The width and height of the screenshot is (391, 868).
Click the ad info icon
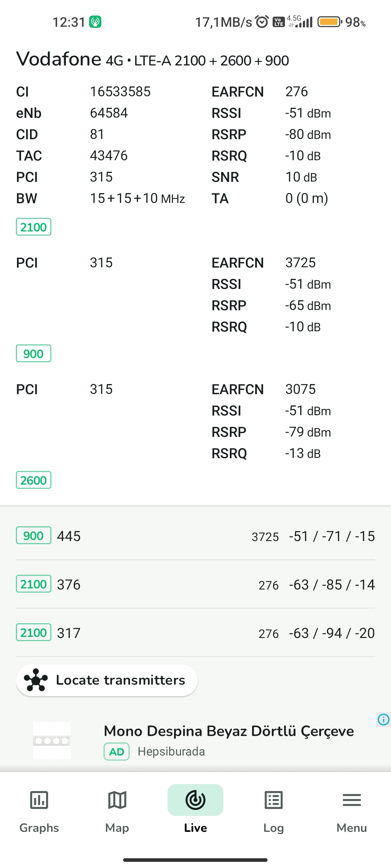point(383,719)
